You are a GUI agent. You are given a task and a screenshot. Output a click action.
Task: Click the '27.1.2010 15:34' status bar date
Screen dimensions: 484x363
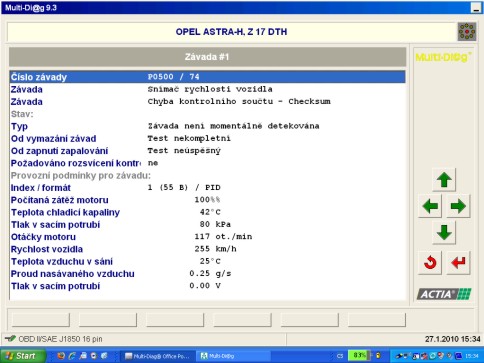click(453, 339)
